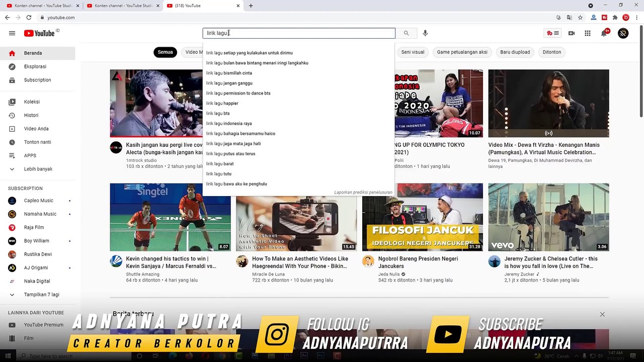This screenshot has width=644, height=362.
Task: Open Tonton nanti in the sidebar
Action: point(38,142)
